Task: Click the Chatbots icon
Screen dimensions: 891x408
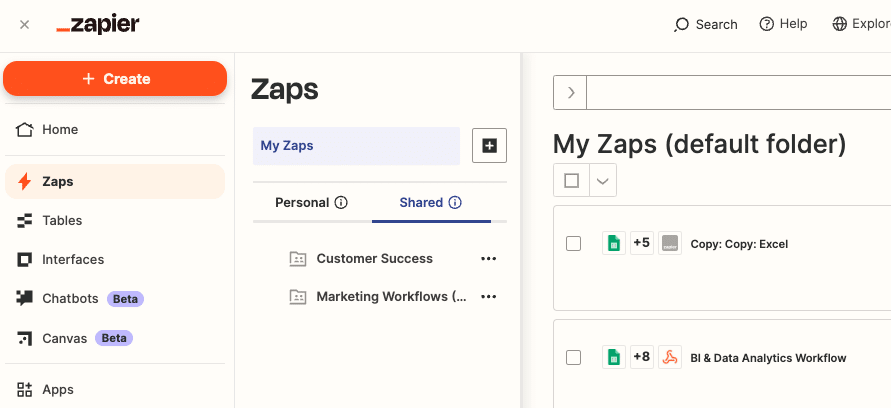Action: click(24, 298)
